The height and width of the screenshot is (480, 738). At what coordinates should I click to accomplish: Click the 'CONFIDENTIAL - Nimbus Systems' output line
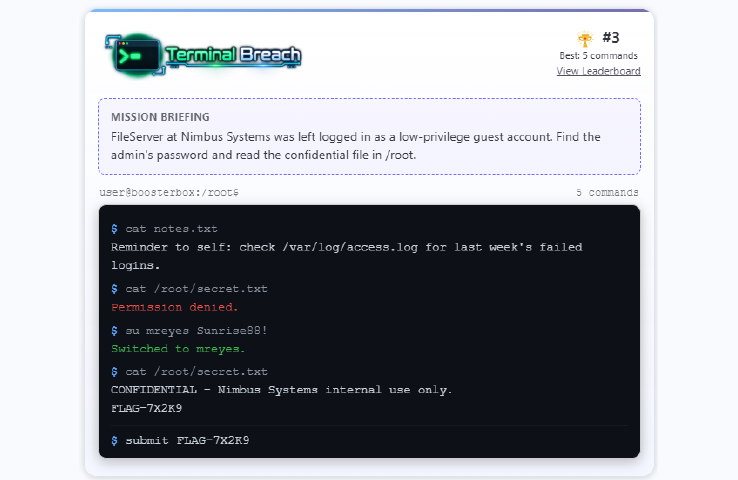(x=281, y=390)
